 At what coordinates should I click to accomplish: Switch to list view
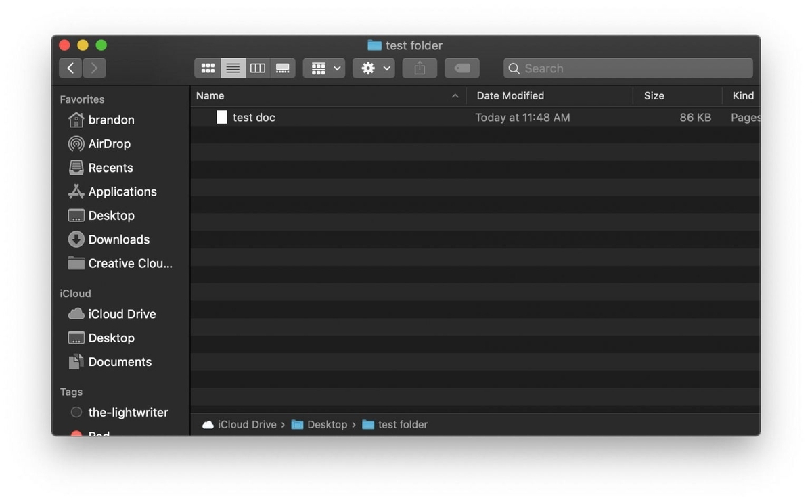(x=233, y=68)
